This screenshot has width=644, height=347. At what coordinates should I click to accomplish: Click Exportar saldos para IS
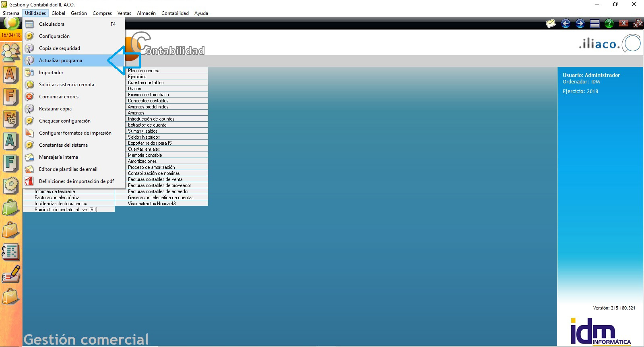(x=167, y=143)
